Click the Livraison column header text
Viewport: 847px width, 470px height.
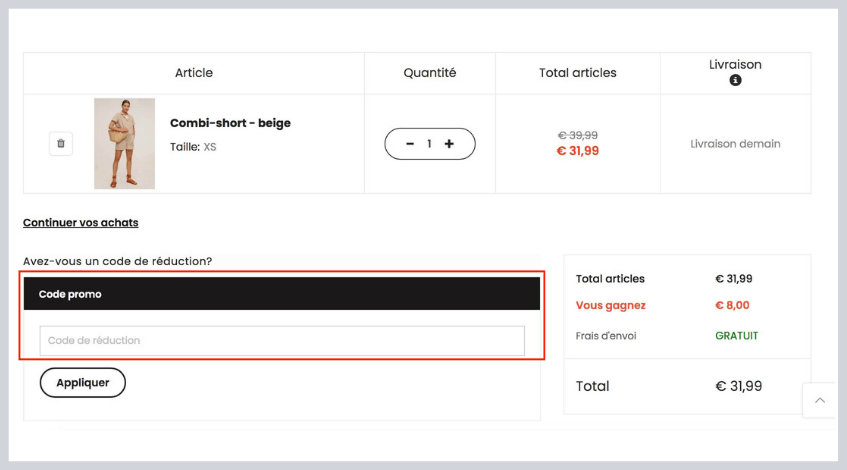click(x=735, y=65)
